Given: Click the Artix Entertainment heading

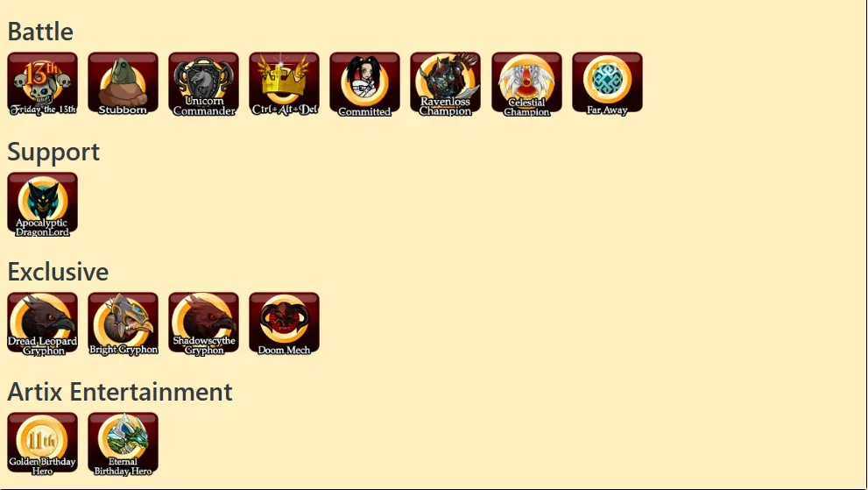Looking at the screenshot, I should [120, 392].
